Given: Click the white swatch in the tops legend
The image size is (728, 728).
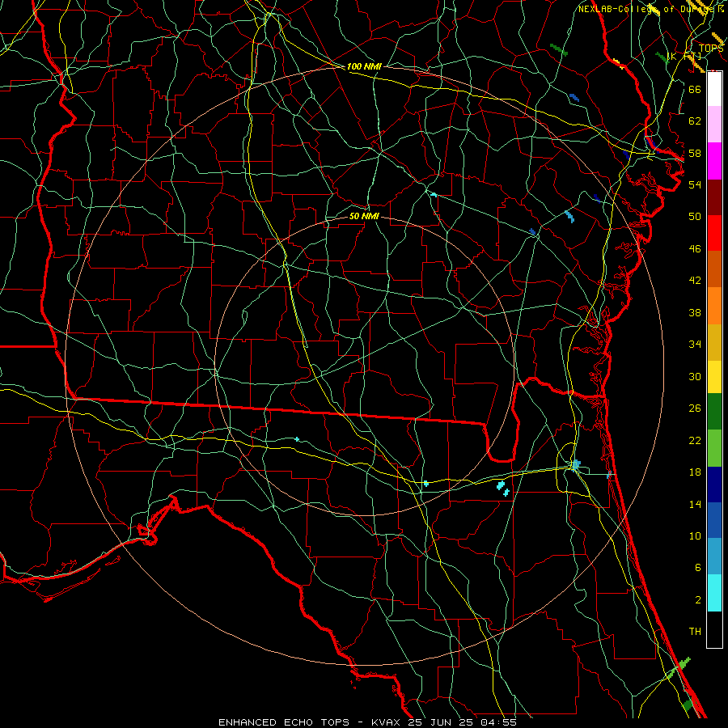Looking at the screenshot, I should (x=714, y=89).
